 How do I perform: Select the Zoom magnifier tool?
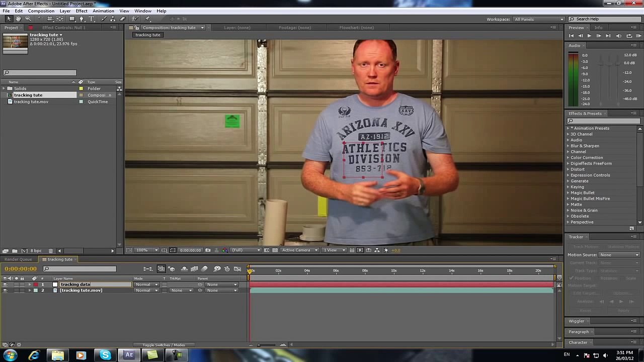coord(28,19)
